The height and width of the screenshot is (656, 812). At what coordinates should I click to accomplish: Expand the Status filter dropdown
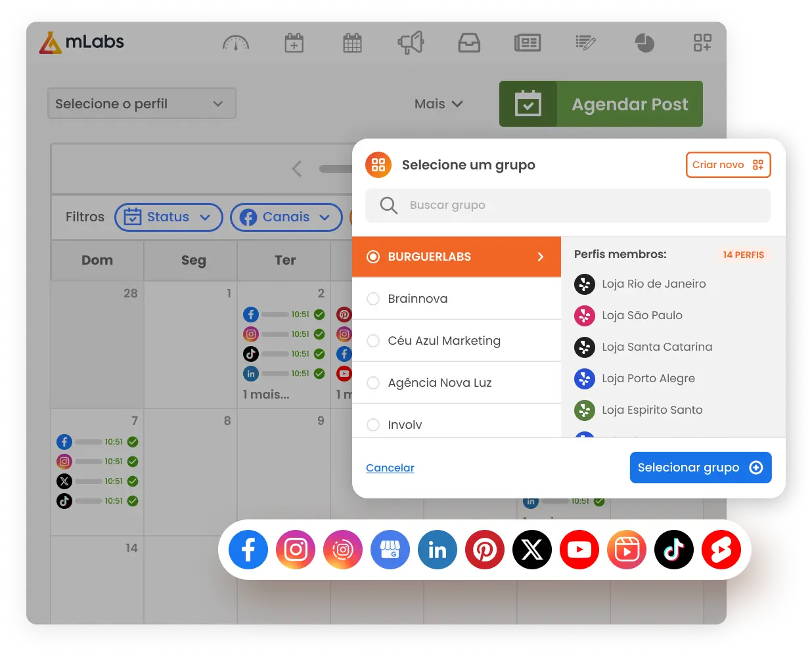tap(169, 217)
